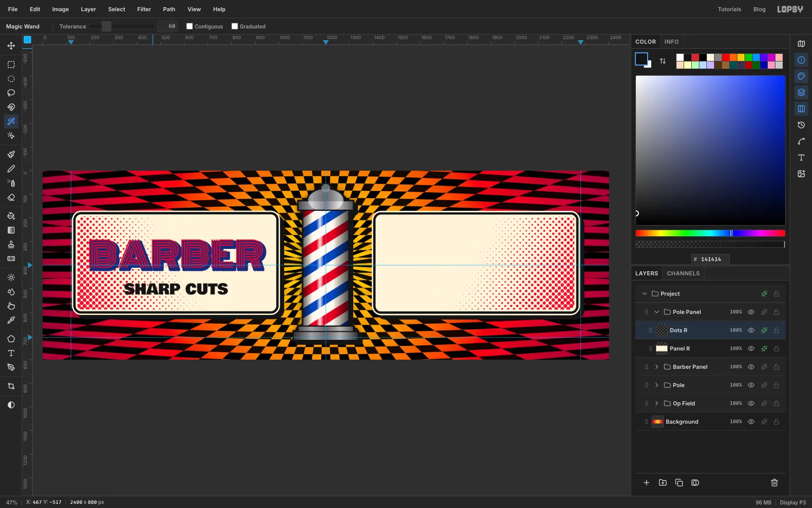Swap foreground and background colors
This screenshot has width=812, height=508.
663,61
